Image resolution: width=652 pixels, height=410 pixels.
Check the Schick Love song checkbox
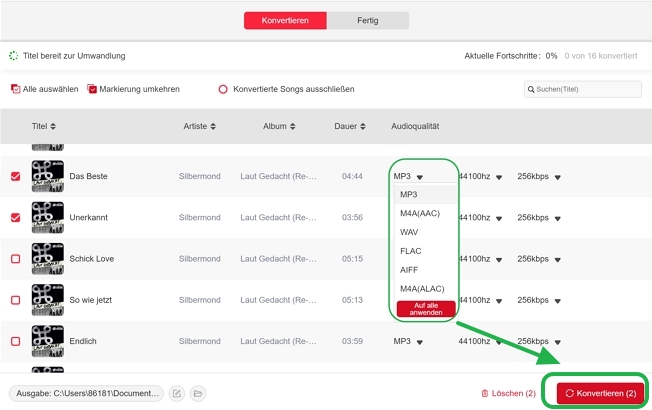pos(15,259)
